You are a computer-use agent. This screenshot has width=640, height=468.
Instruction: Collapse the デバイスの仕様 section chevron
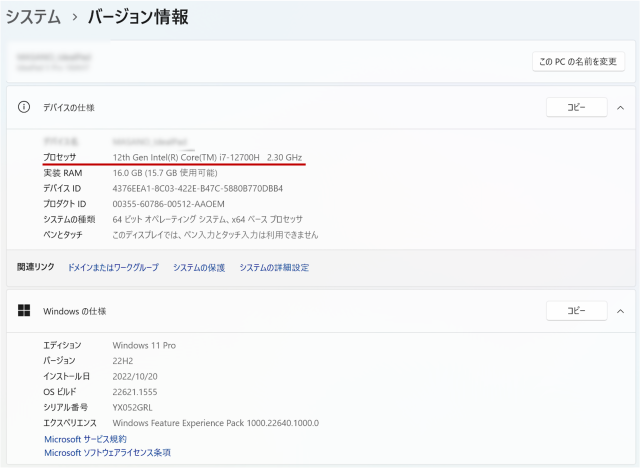click(620, 108)
